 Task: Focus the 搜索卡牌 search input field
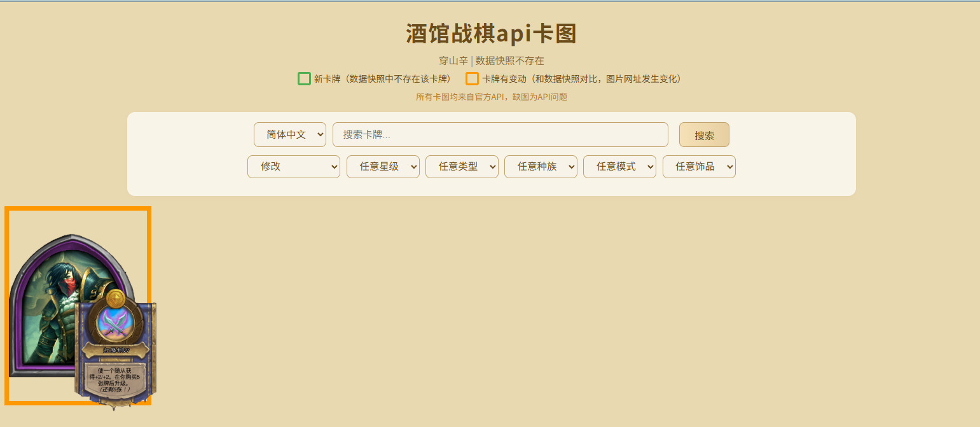point(500,134)
